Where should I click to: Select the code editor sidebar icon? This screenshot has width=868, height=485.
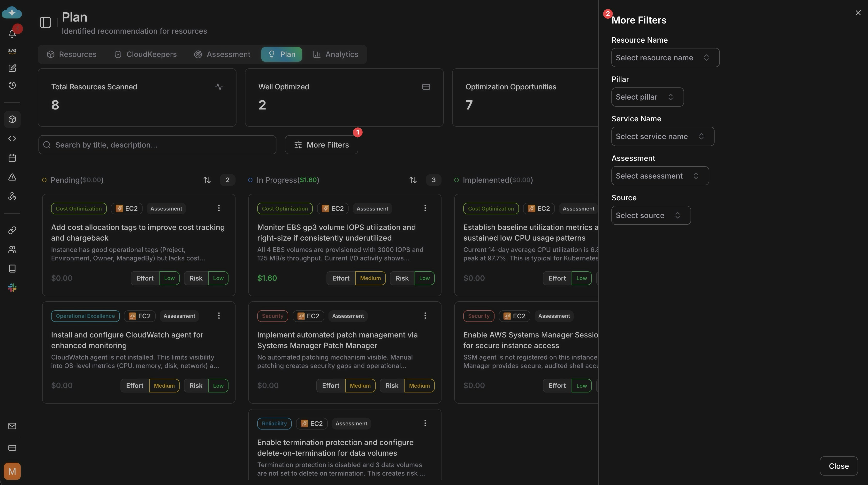pyautogui.click(x=12, y=138)
